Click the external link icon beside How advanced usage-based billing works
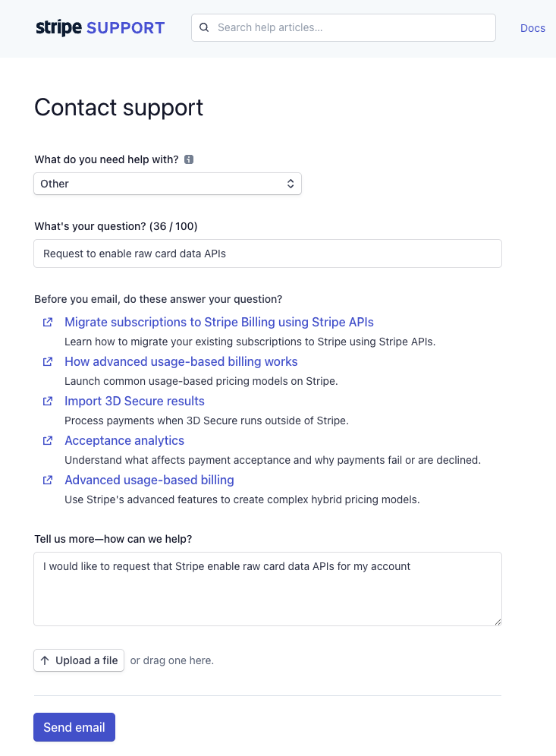Screen dimensions: 556x756 [48, 361]
